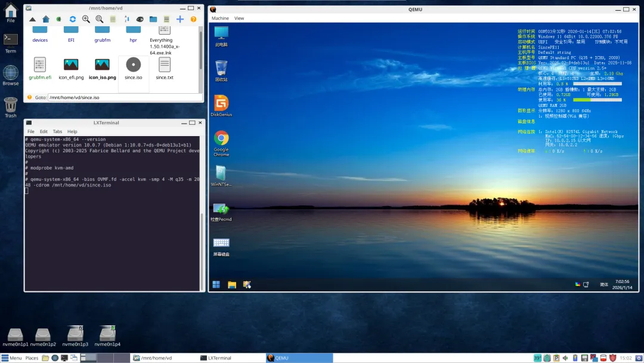Click the This PC icon on guest desktop
This screenshot has height=363, width=644.
coord(221,36)
